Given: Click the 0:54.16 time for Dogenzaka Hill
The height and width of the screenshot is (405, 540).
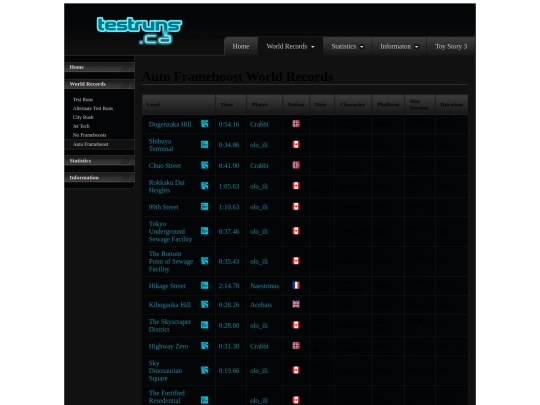Looking at the screenshot, I should click(x=229, y=124).
